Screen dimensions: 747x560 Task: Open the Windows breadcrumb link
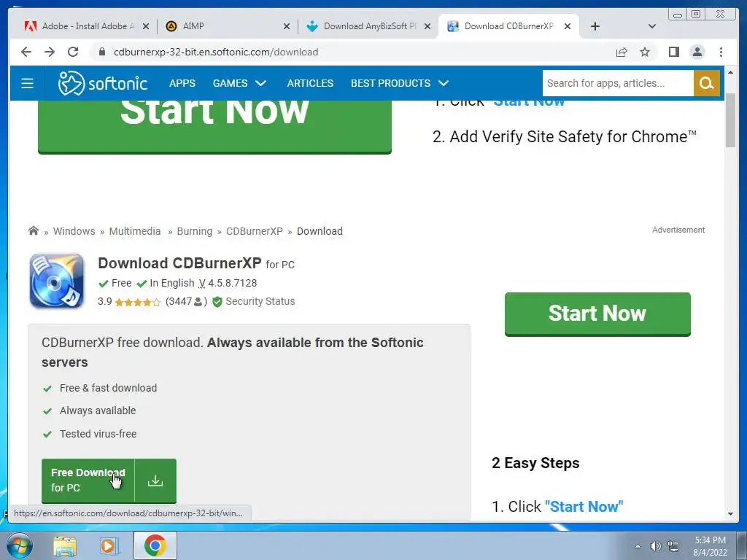point(74,231)
